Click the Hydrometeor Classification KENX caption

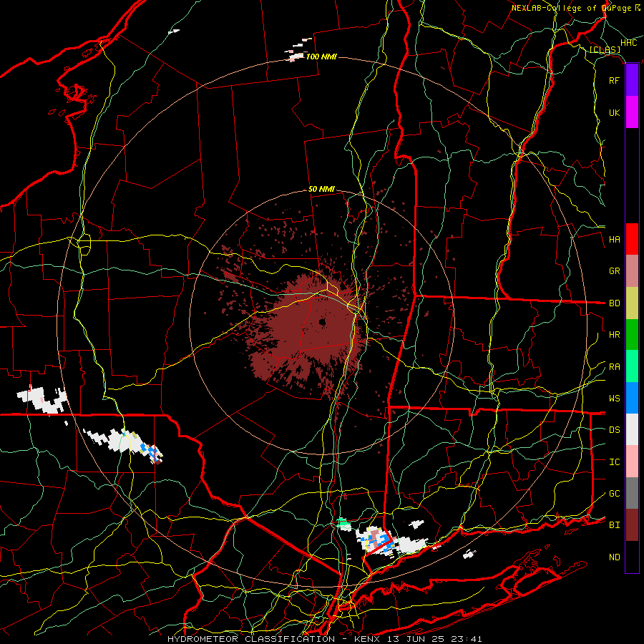point(324,639)
